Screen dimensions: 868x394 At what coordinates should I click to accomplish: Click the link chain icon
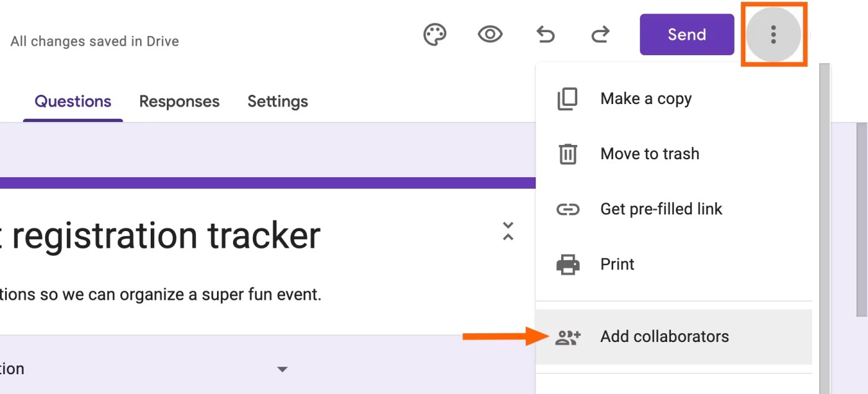pyautogui.click(x=568, y=209)
